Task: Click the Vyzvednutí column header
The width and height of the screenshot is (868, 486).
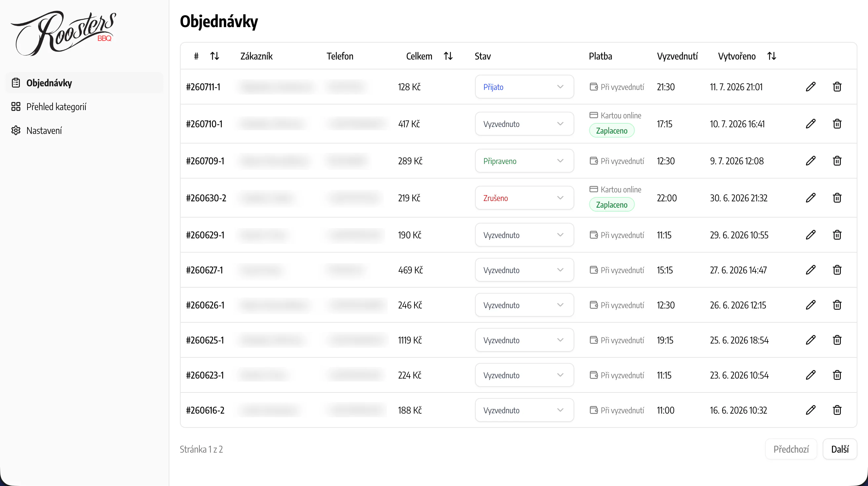Action: coord(677,56)
